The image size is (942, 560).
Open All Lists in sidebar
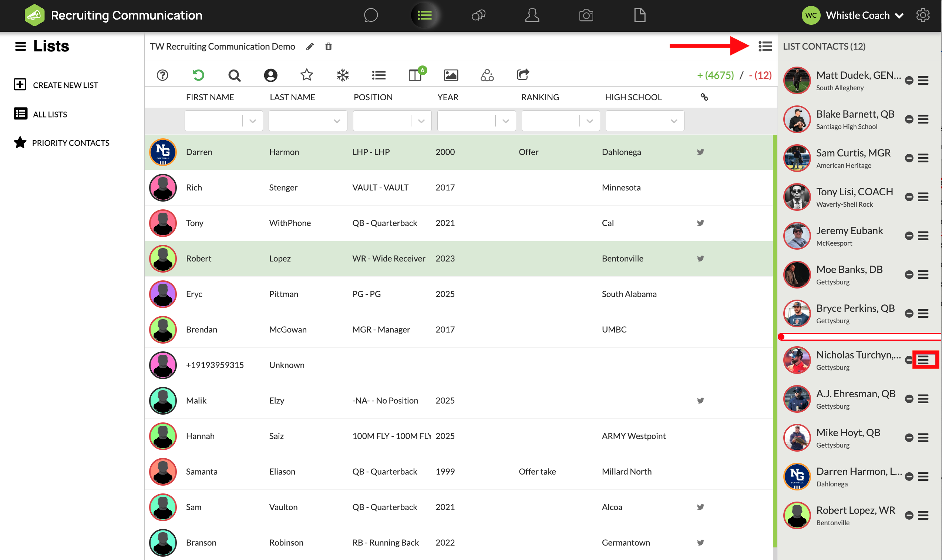click(x=40, y=114)
